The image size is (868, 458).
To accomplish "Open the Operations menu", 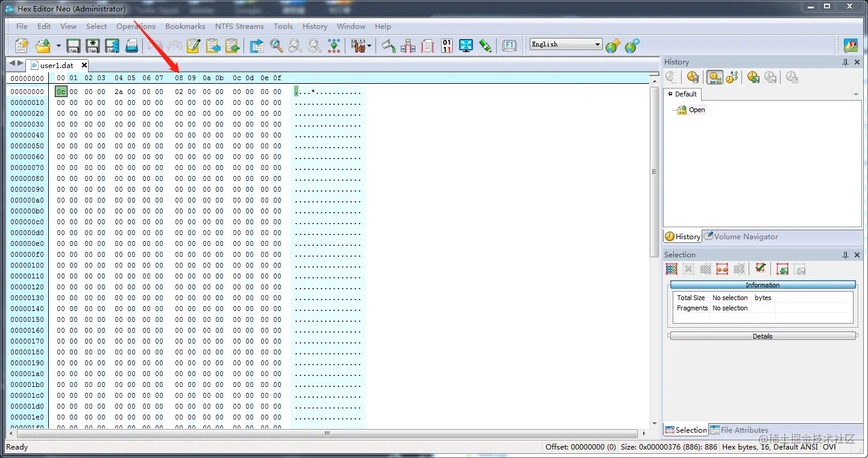I will (x=136, y=27).
